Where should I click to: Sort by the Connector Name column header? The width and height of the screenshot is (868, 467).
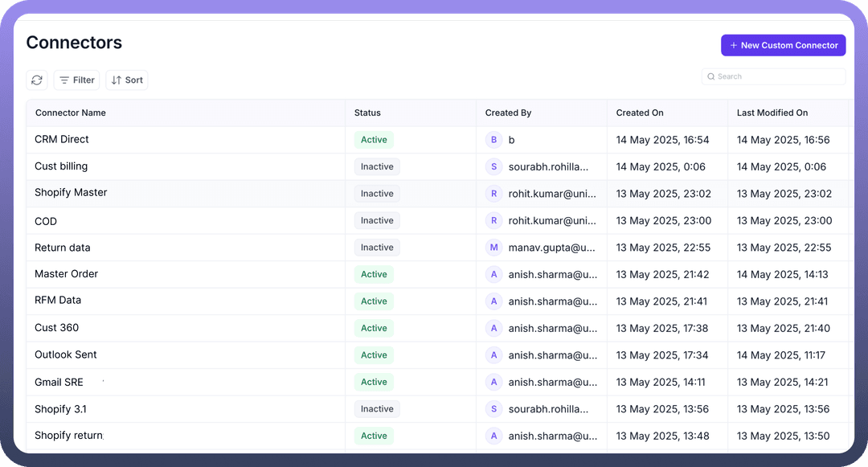[x=71, y=113]
